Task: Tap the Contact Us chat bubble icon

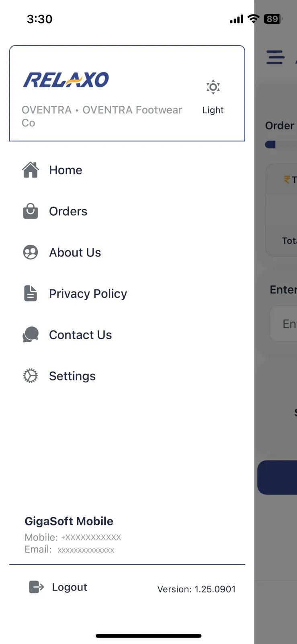Action: pos(31,334)
